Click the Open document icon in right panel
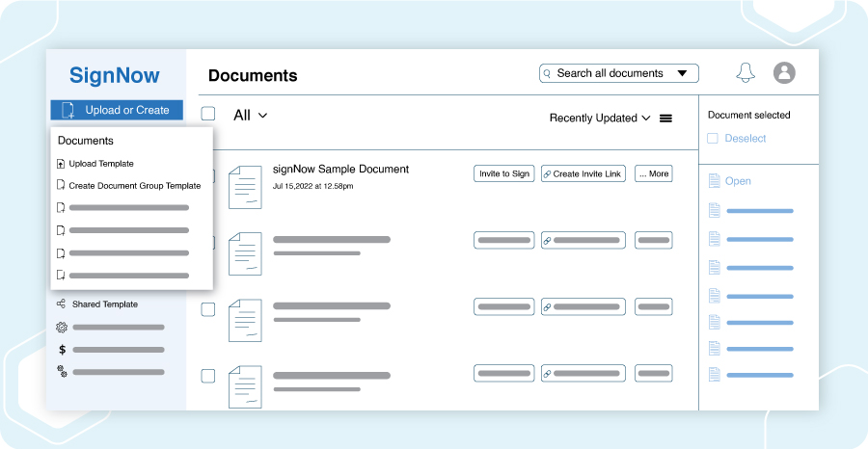The height and width of the screenshot is (449, 868). click(x=714, y=181)
